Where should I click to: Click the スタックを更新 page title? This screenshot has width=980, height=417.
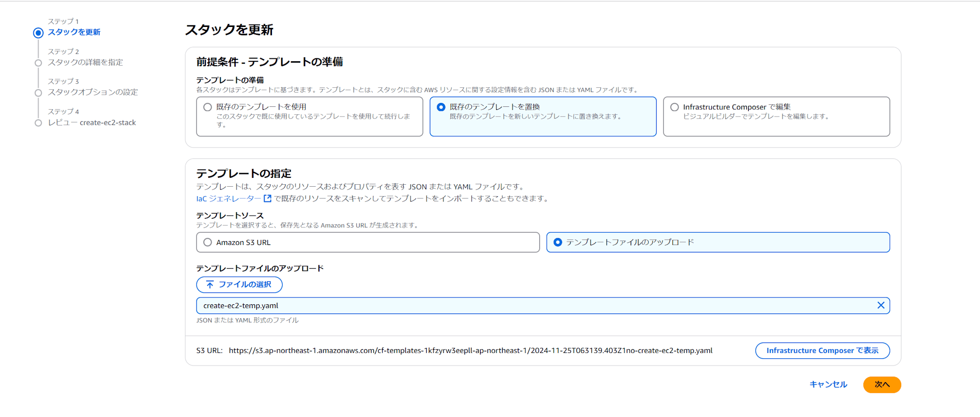(229, 30)
